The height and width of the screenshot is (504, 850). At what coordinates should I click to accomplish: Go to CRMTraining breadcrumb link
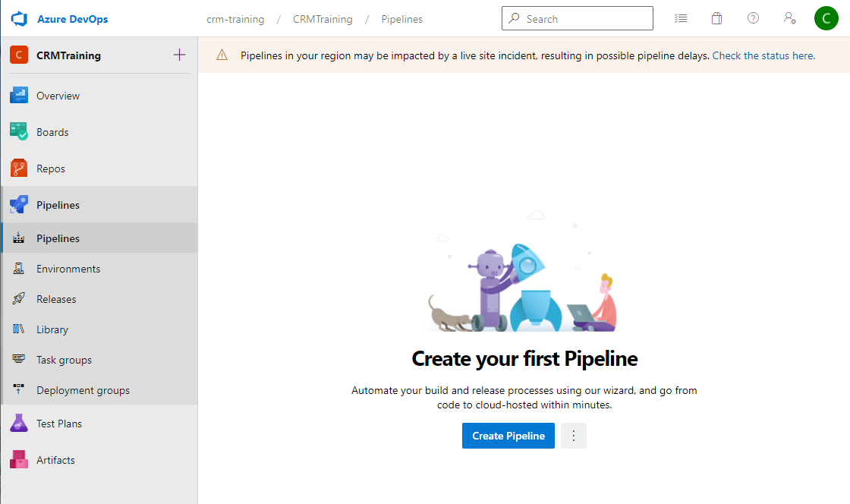pyautogui.click(x=323, y=20)
